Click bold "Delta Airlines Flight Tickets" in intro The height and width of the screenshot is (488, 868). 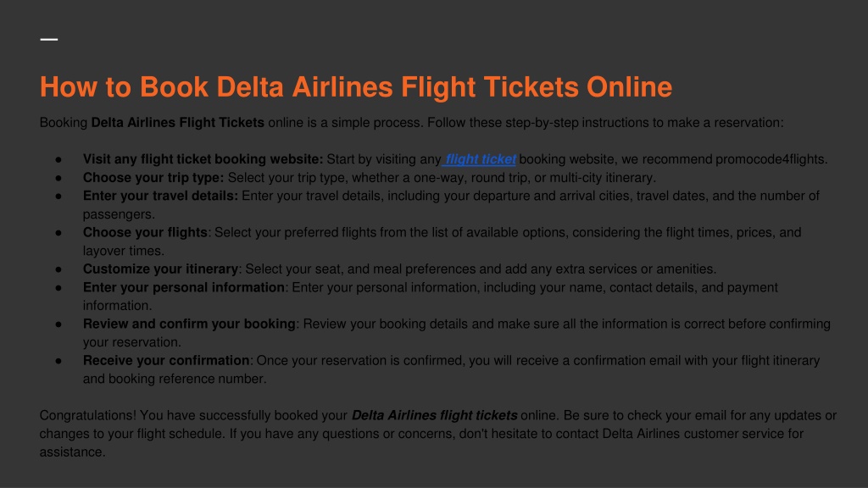tap(178, 123)
